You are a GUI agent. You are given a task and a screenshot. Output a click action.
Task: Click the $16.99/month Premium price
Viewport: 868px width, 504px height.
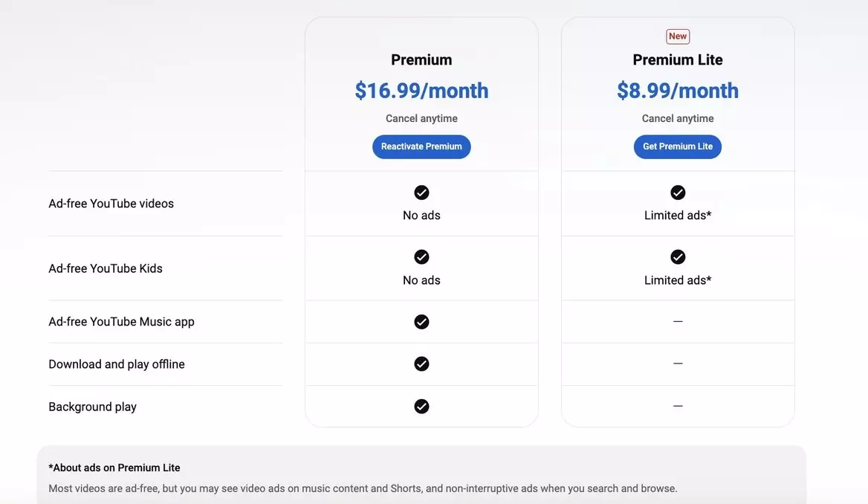coord(421,91)
